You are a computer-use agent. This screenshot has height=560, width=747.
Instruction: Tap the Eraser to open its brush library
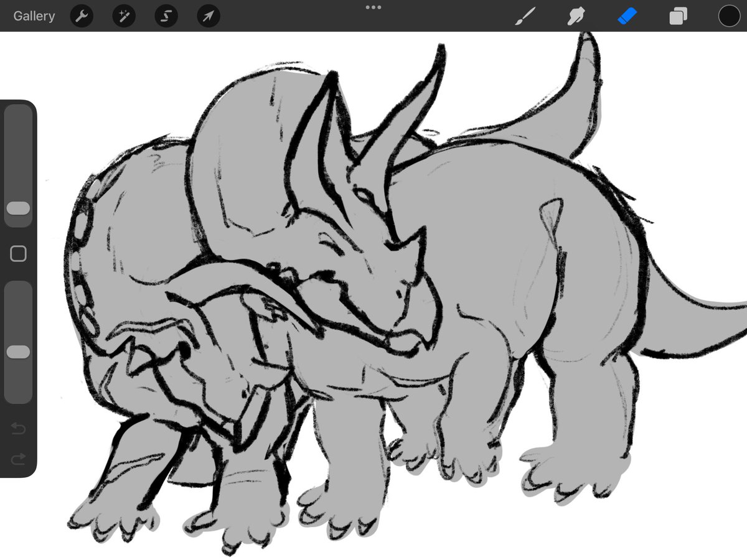[627, 16]
